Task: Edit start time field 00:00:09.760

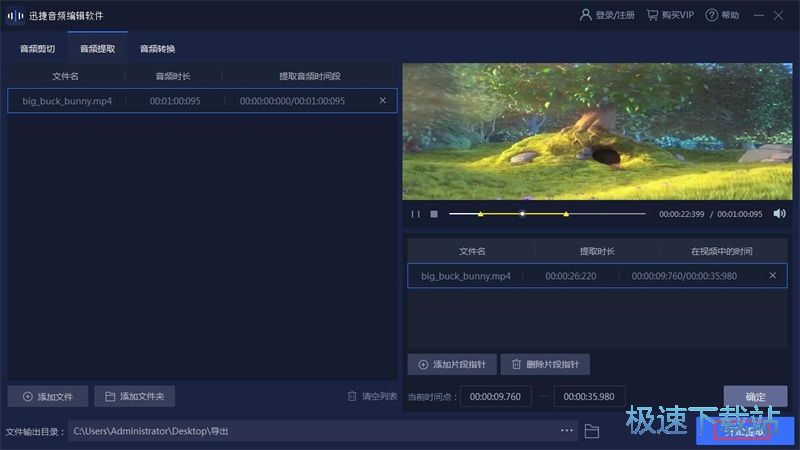Action: 495,396
